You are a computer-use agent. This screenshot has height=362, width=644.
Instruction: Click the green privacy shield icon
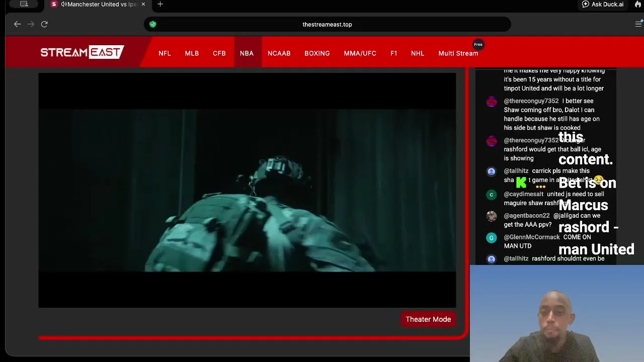[153, 24]
